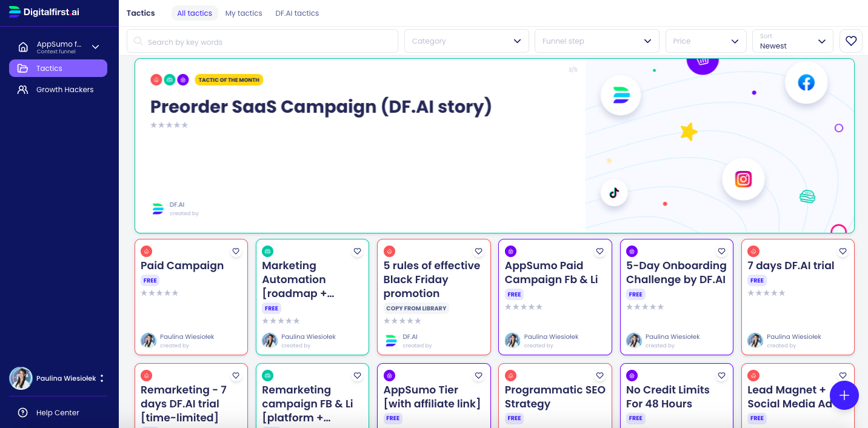Open the Category filter dropdown
The width and height of the screenshot is (868, 428).
(466, 41)
